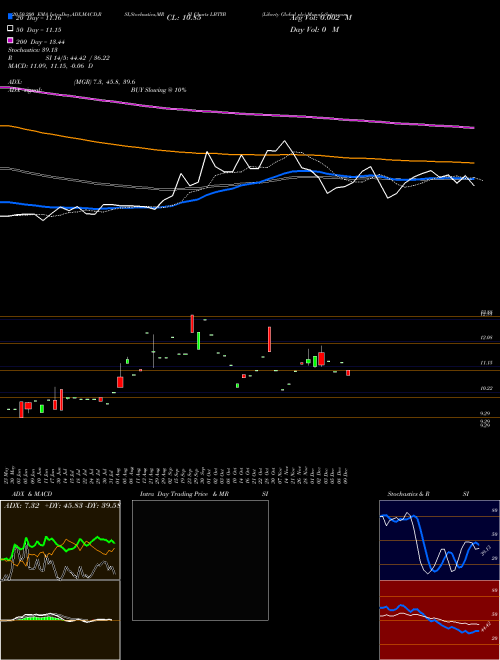Open the blue Stochastics chart panel
The width and height of the screenshot is (500, 660).
coord(439,540)
